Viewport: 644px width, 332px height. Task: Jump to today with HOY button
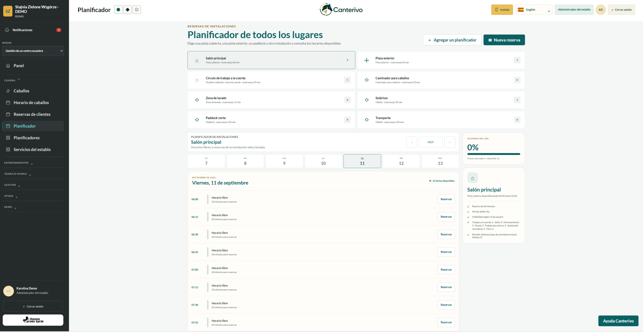pyautogui.click(x=431, y=142)
